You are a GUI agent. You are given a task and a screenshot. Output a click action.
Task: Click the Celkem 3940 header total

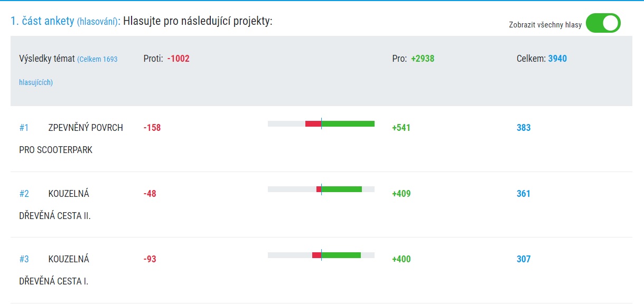point(542,59)
